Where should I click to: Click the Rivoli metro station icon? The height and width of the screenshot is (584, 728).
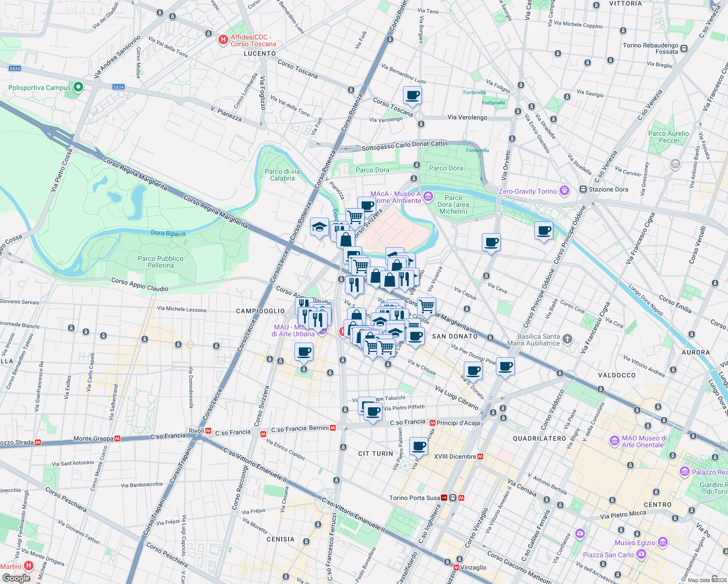click(208, 431)
